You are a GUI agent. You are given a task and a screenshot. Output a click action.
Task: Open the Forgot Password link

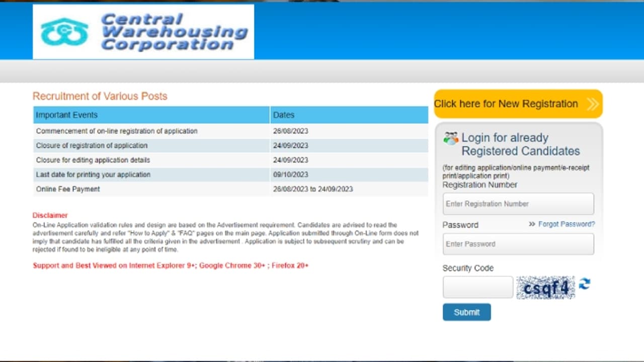(566, 224)
